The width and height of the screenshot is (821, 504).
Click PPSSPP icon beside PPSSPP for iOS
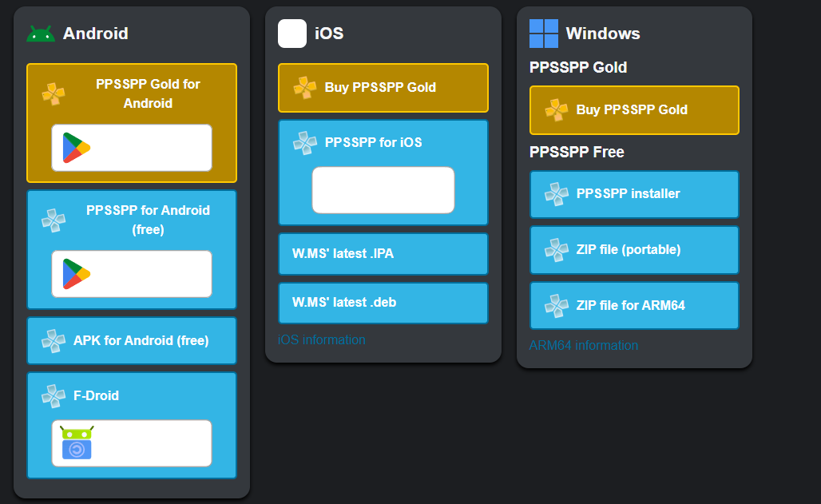(x=305, y=142)
